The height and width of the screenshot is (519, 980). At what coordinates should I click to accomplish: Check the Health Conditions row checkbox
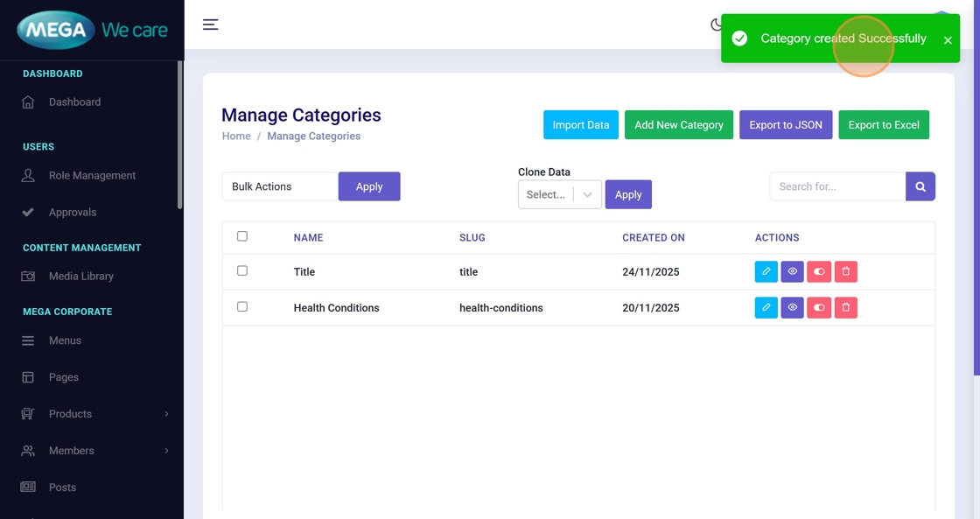coord(242,307)
